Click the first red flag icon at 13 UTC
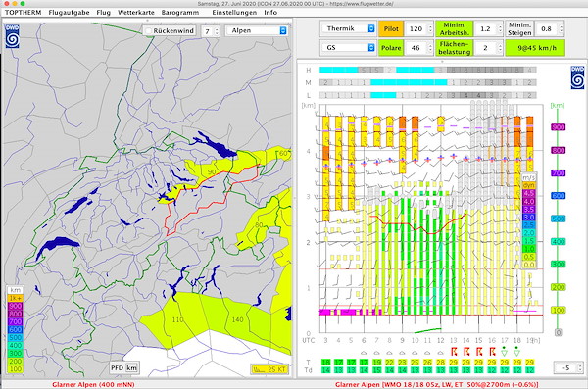588x389 pixels. tap(454, 352)
